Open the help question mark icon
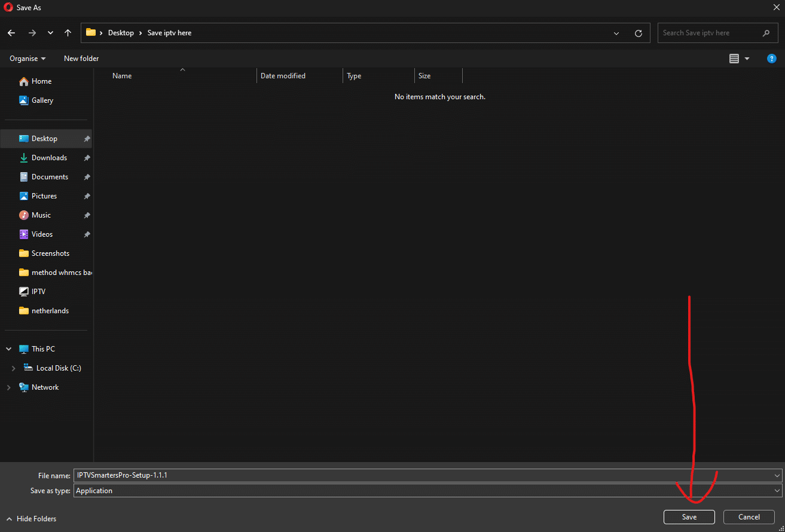Image resolution: width=785 pixels, height=532 pixels. coord(772,59)
